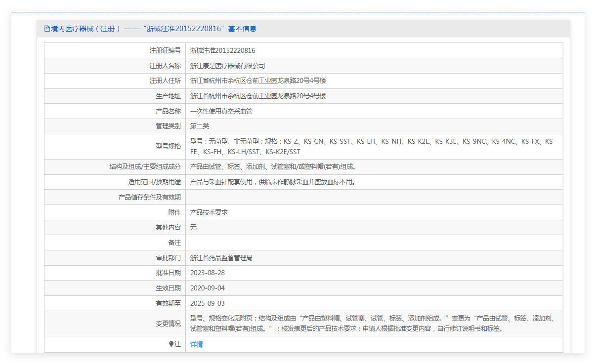The height and width of the screenshot is (364, 596).
Task: Click the effective date 2020-09-04
Action: pos(207,288)
